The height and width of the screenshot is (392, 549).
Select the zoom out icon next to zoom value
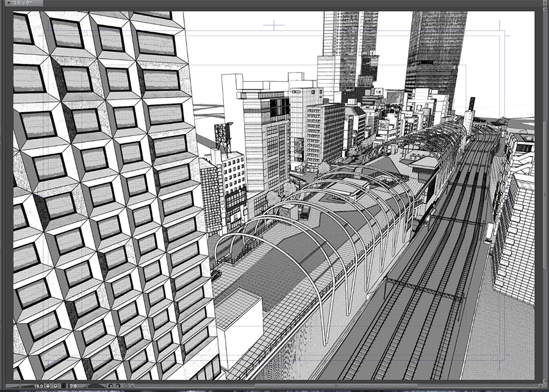[x=47, y=385]
